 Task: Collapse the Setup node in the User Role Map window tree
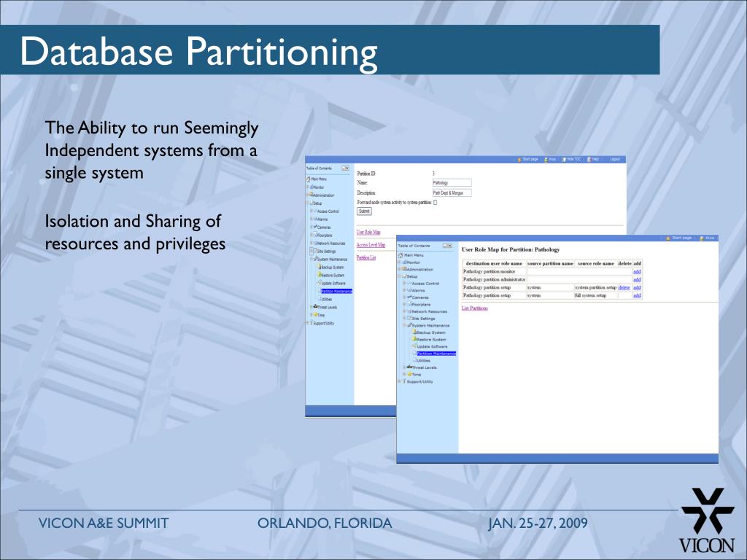click(x=399, y=276)
